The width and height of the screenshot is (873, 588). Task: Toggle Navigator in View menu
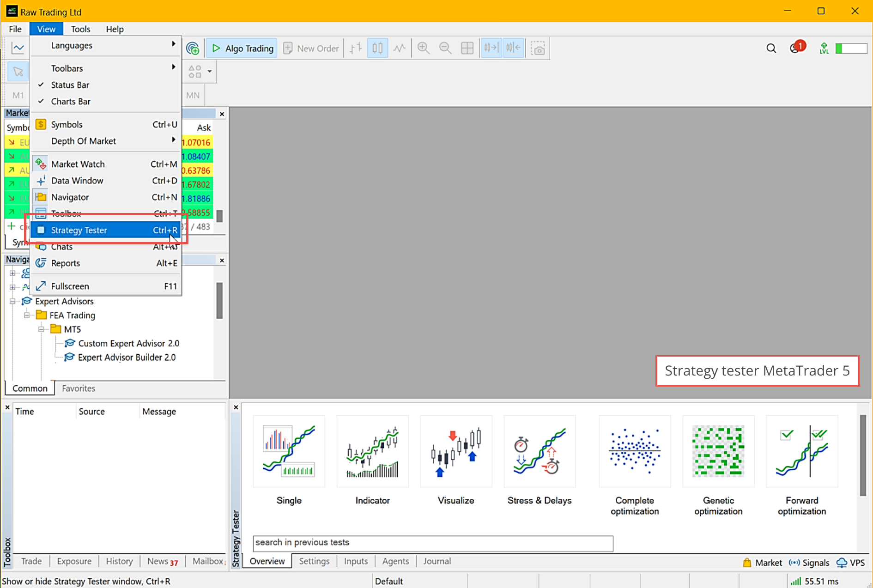click(106, 197)
